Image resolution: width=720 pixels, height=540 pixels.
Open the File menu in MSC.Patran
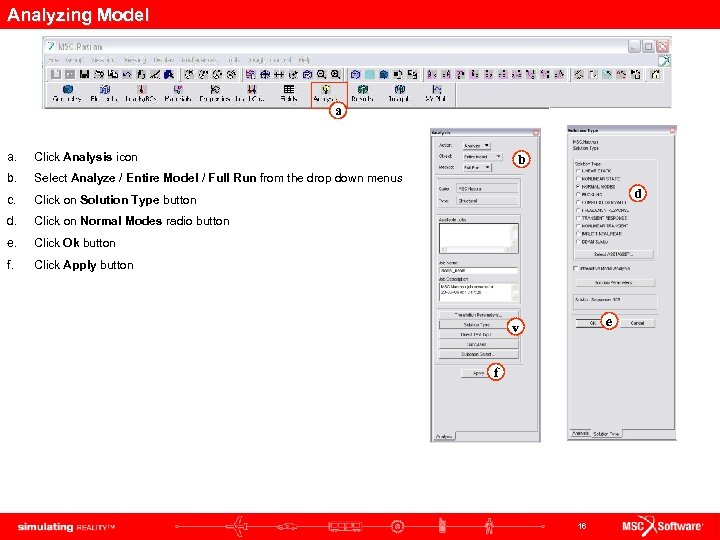(54, 60)
